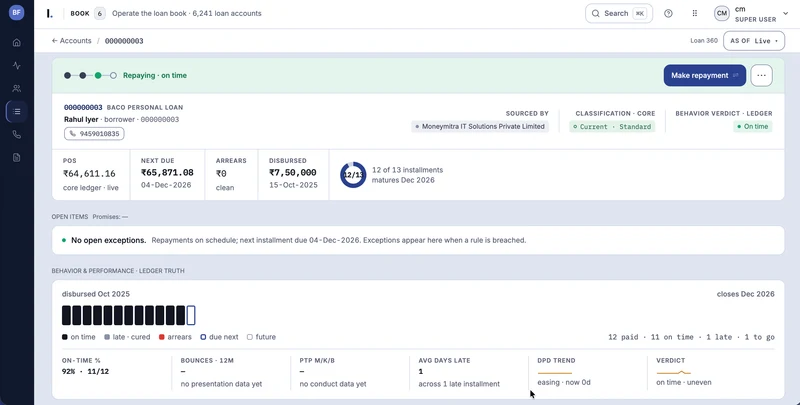Click the Verdict sparkline
800x405 pixels.
pyautogui.click(x=673, y=373)
